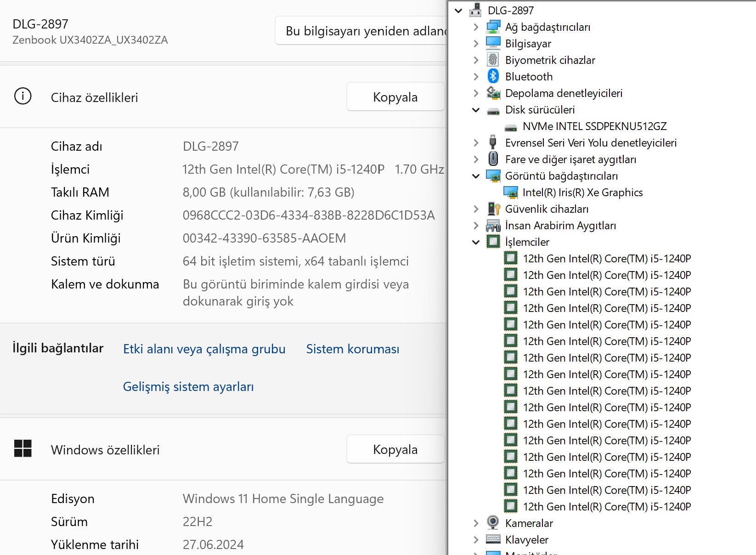The image size is (756, 555).
Task: Click the Bluetooth icon in device tree
Action: pos(493,76)
